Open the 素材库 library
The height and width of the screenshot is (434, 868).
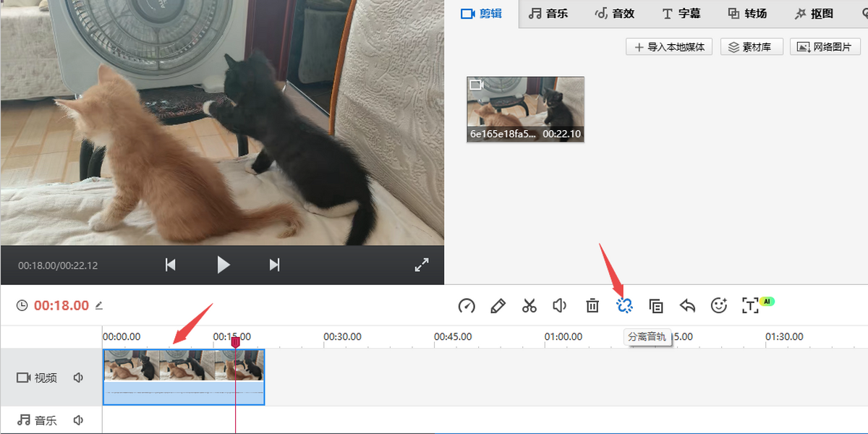(x=751, y=47)
